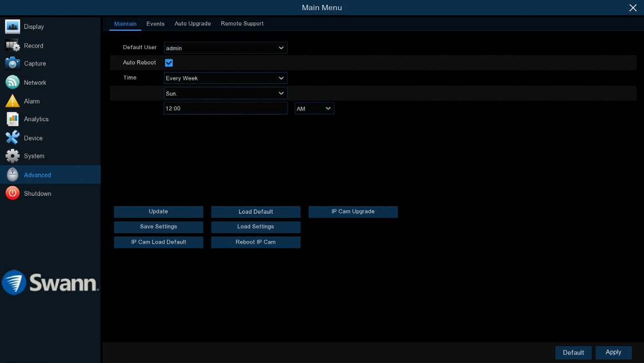Click the 12:00 time input field

click(225, 109)
